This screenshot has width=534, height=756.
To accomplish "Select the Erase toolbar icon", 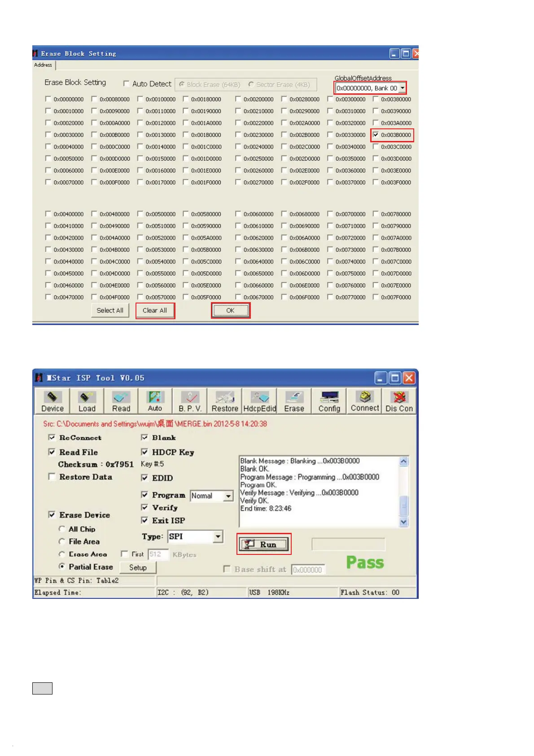I will [294, 401].
